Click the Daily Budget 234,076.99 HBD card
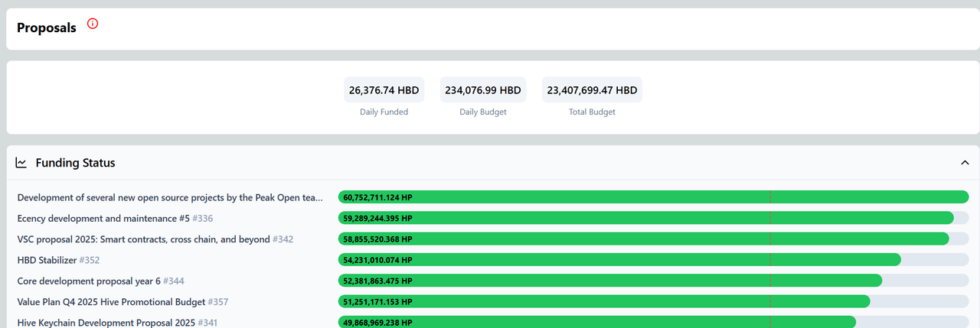Image resolution: width=980 pixels, height=328 pixels. 482,90
